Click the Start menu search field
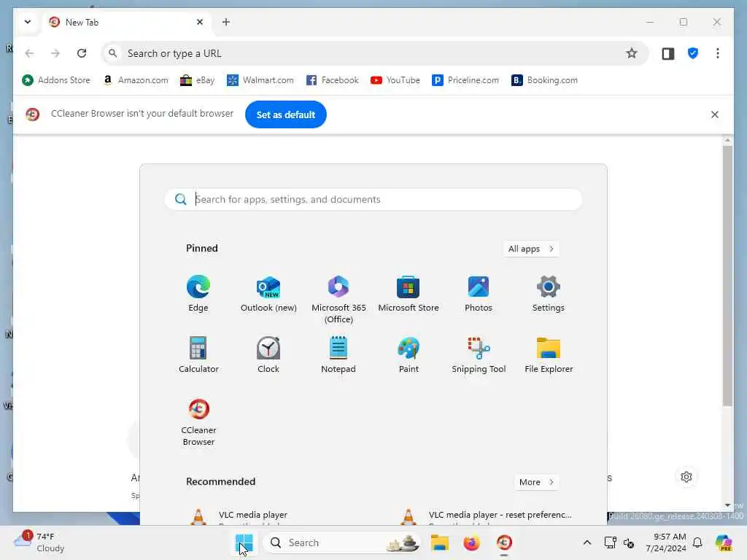This screenshot has height=560, width=747. 373,199
